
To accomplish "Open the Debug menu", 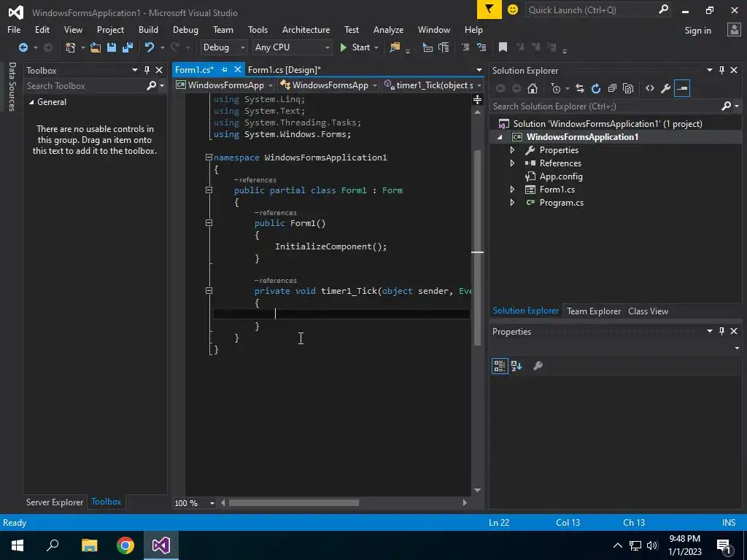I will [x=185, y=29].
